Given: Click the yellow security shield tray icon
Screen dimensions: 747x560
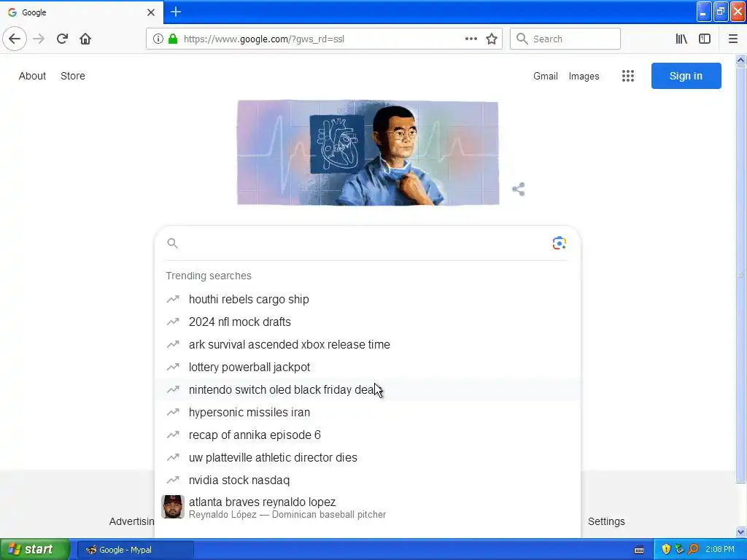Looking at the screenshot, I should click(x=666, y=550).
